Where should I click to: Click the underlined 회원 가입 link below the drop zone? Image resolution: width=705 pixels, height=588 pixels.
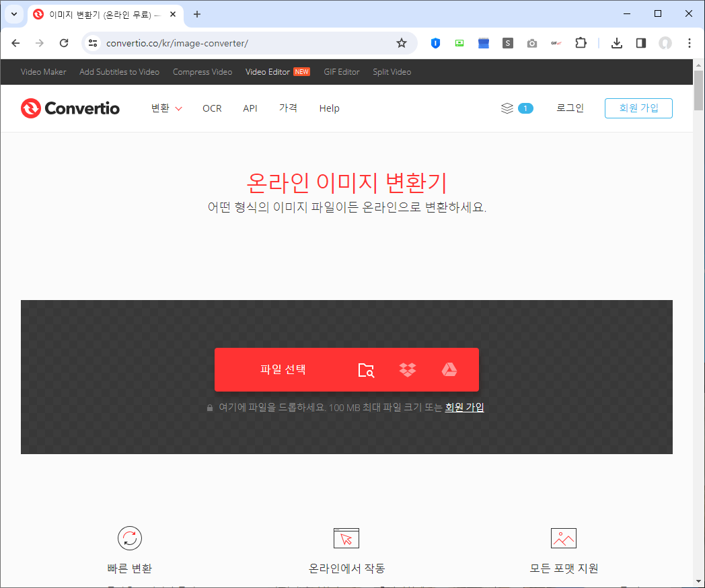pos(464,407)
